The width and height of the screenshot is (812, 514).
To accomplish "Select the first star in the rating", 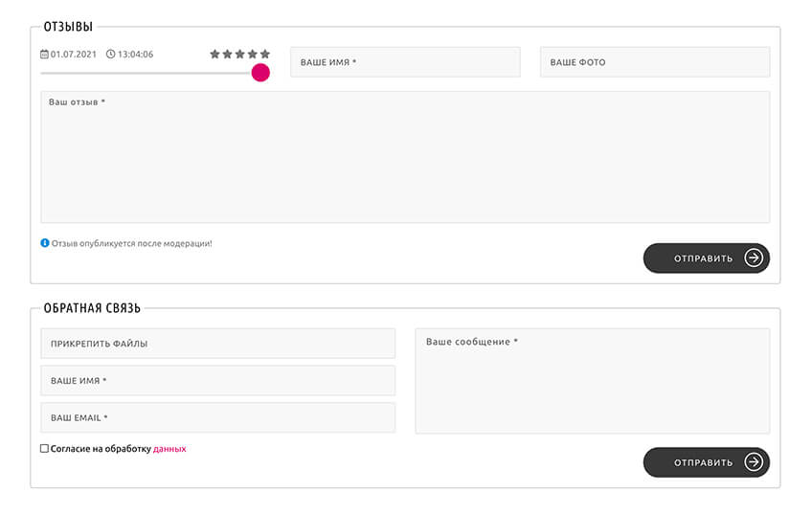I will coord(215,55).
